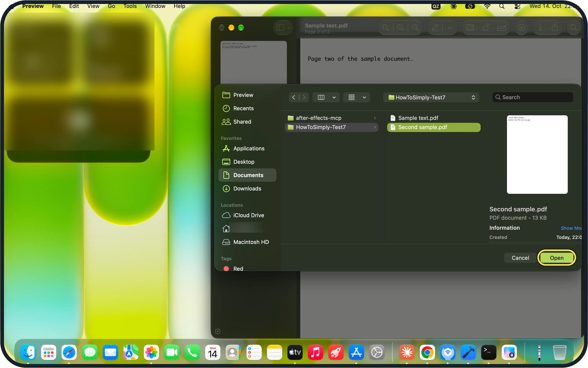This screenshot has height=368, width=588.
Task: Select Preview in dialog sidebar
Action: [247, 95]
